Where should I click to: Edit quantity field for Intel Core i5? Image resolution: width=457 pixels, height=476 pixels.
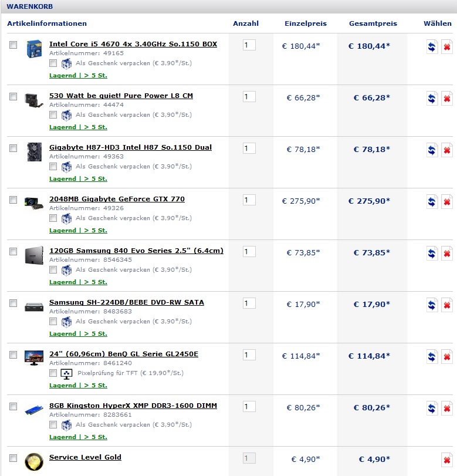[x=249, y=45]
